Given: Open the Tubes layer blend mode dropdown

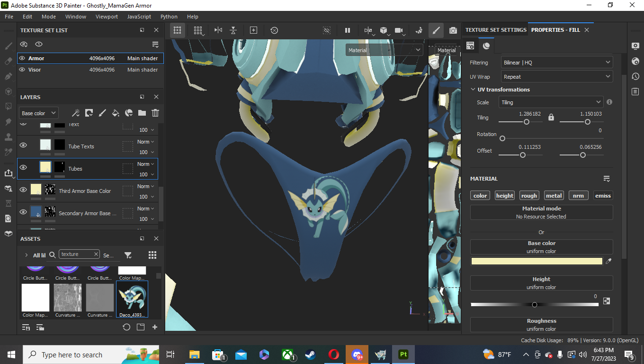Looking at the screenshot, I should click(146, 164).
